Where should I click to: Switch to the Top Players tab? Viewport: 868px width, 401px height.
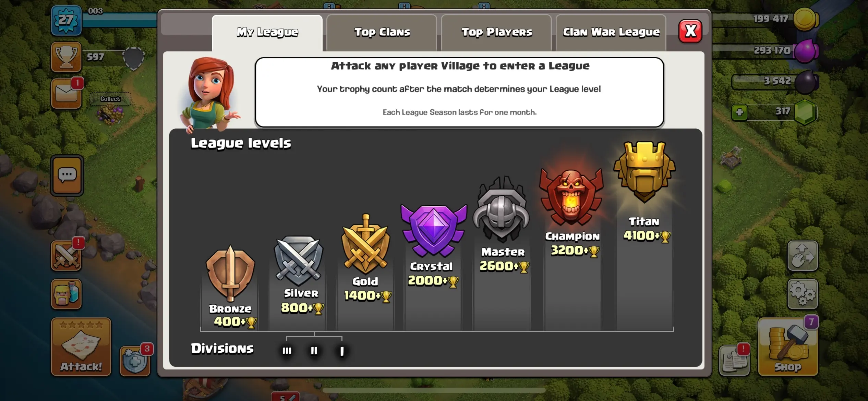[496, 33]
